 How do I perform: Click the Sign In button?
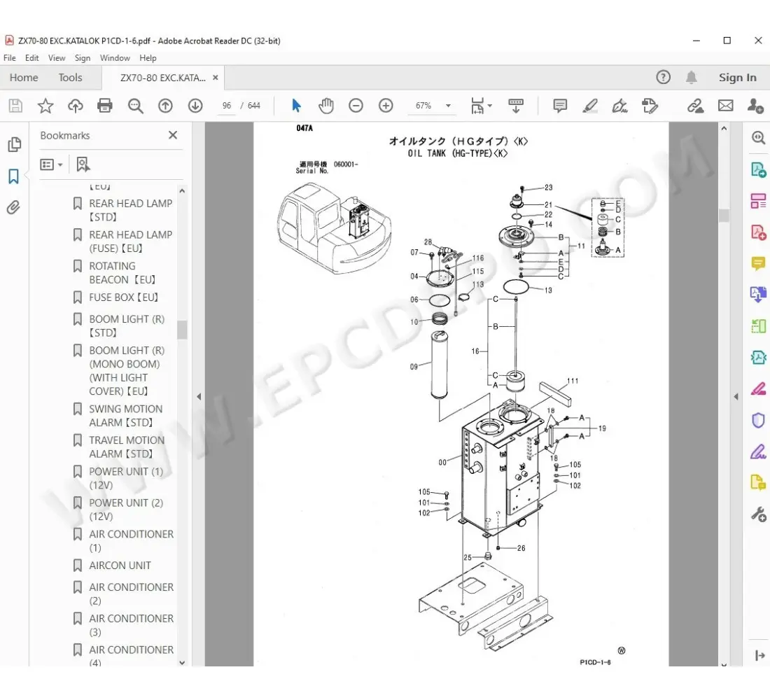(x=737, y=78)
